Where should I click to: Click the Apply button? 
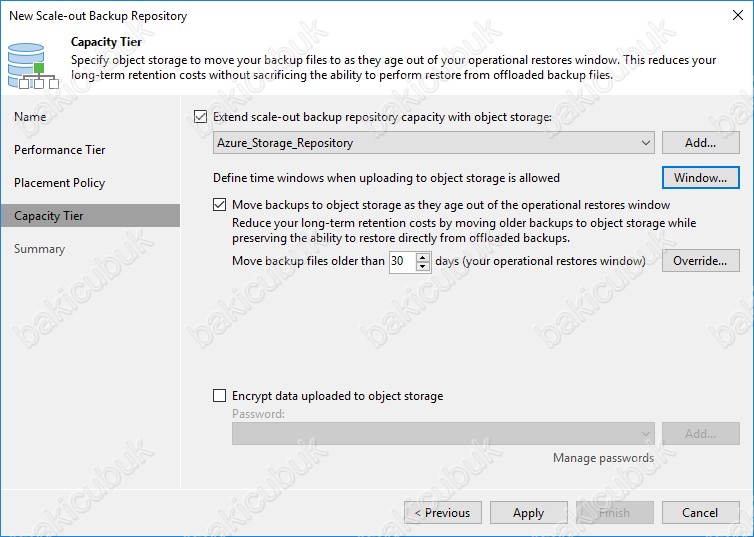528,513
